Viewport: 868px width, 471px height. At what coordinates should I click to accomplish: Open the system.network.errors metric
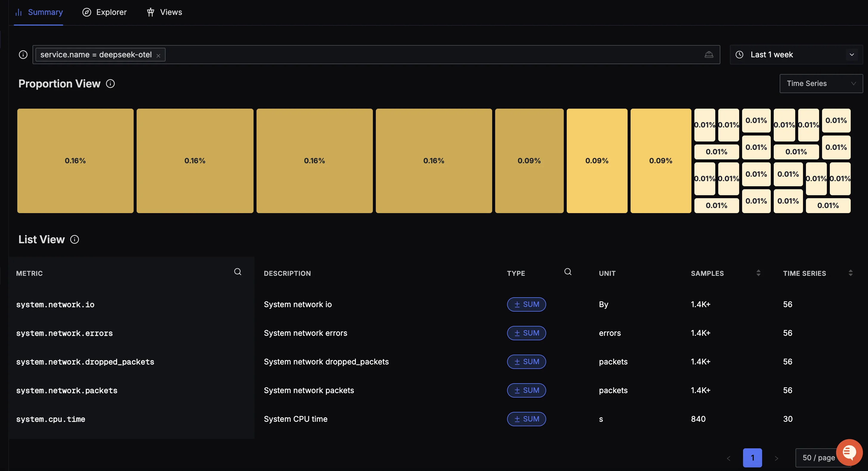click(64, 333)
